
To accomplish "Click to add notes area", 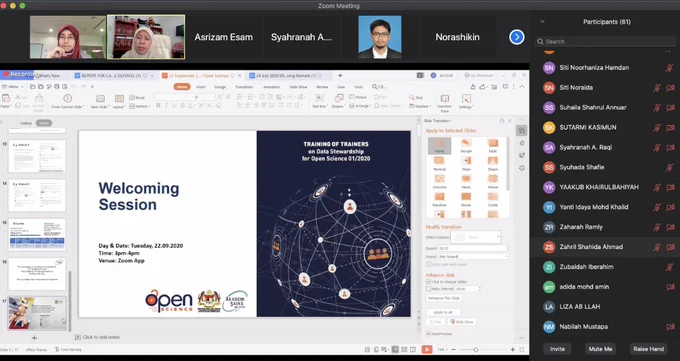I will click(x=101, y=337).
